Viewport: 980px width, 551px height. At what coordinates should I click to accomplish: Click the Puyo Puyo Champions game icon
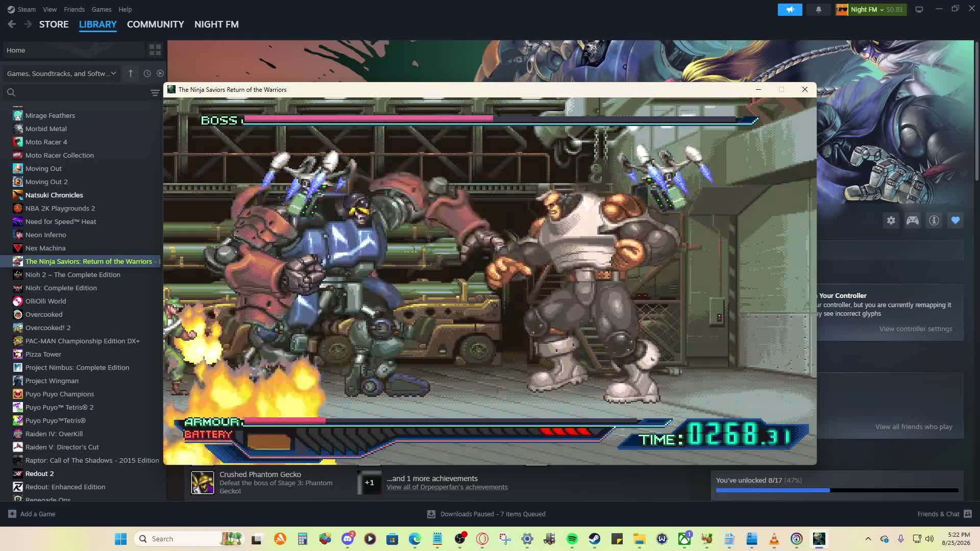pos(18,394)
